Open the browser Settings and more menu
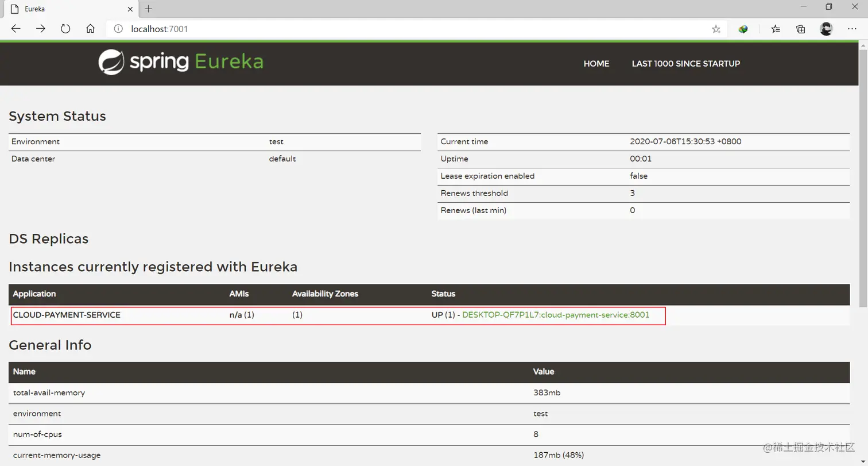The width and height of the screenshot is (868, 466). [852, 29]
